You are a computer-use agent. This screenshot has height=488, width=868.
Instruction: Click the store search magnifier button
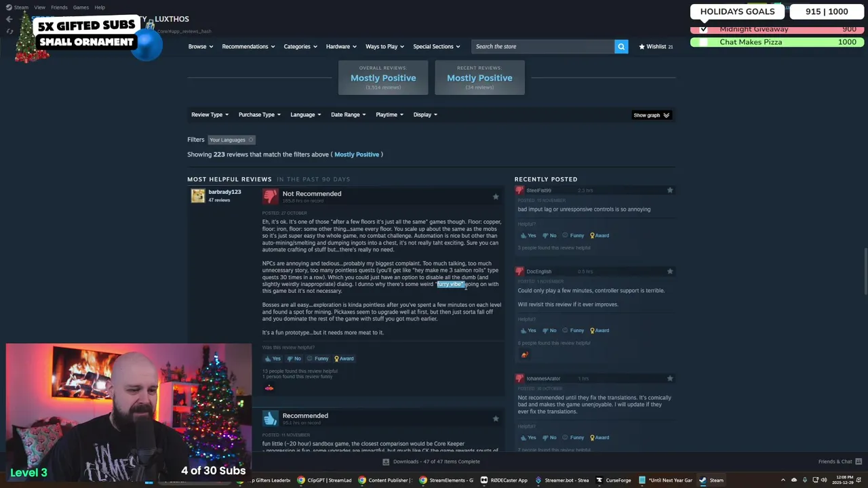coord(621,46)
